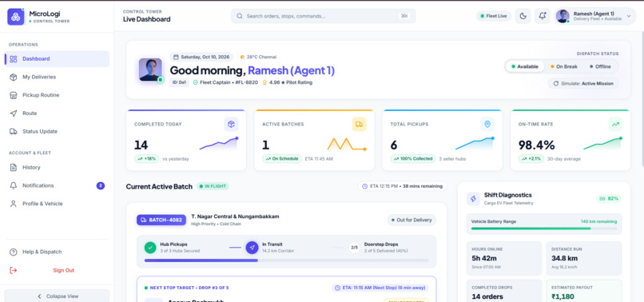
Task: Open Help & Dispatch
Action: click(x=57, y=252)
